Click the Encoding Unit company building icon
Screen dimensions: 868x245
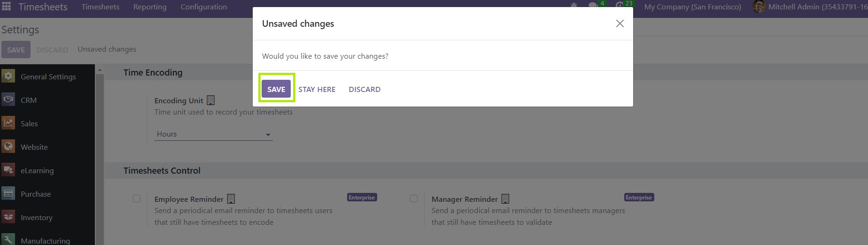coord(211,100)
